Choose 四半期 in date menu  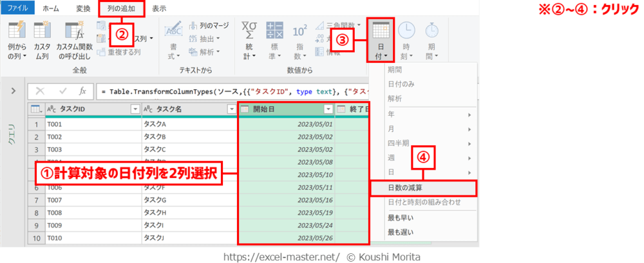pyautogui.click(x=430, y=143)
